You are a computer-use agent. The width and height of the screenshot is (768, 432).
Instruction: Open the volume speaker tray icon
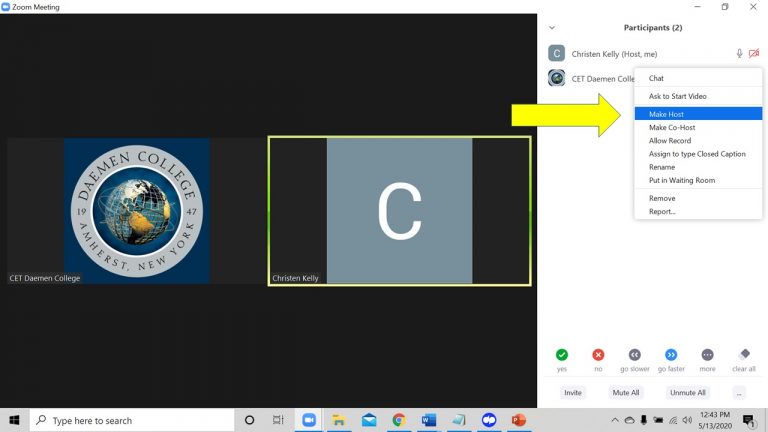click(688, 420)
